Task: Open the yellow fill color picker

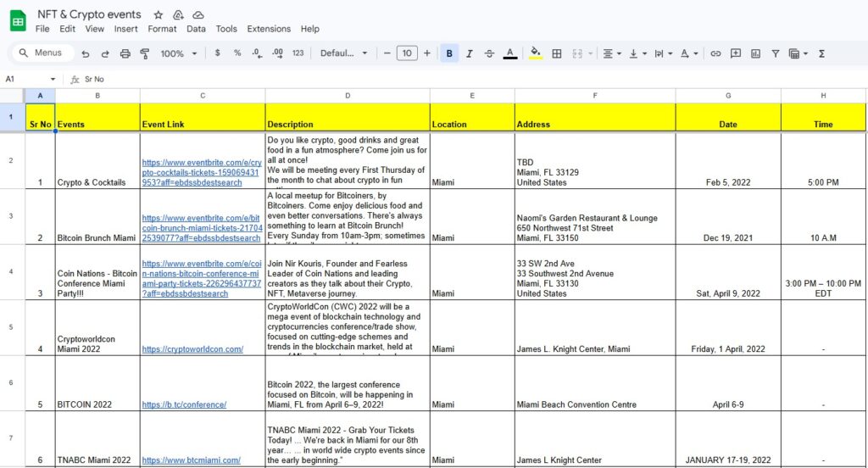Action: click(x=536, y=53)
